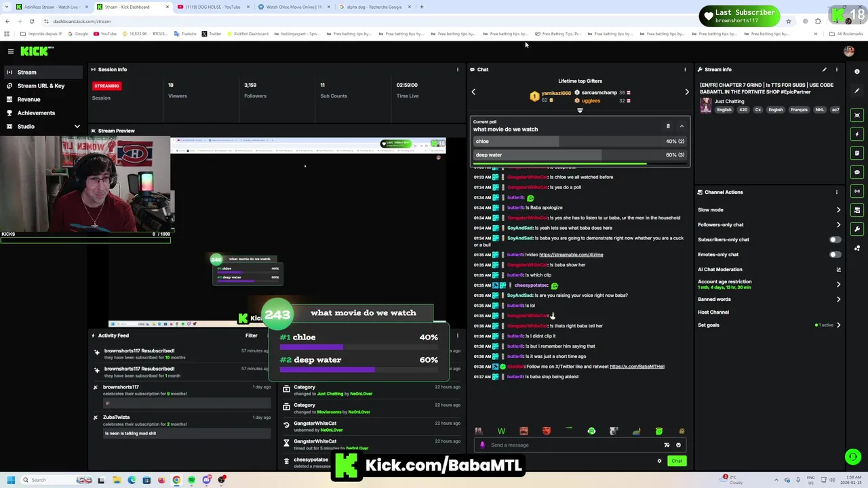Expand the Studio sidebar menu

[x=77, y=126]
